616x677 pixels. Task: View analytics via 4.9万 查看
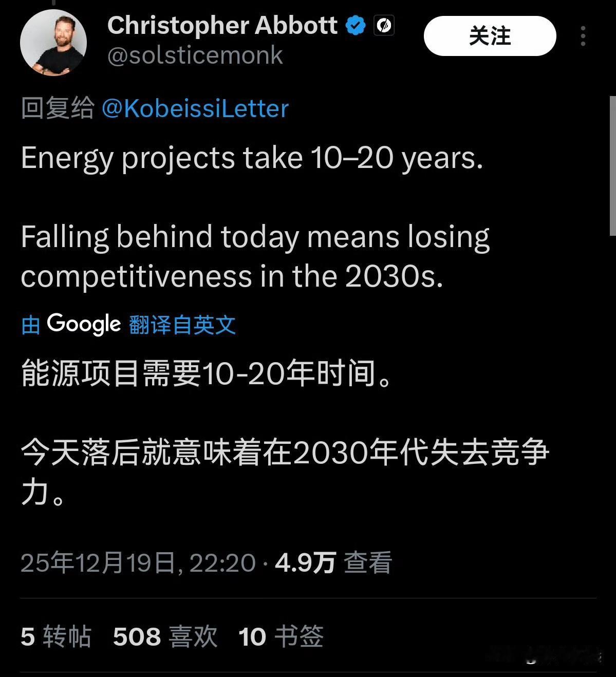(333, 562)
